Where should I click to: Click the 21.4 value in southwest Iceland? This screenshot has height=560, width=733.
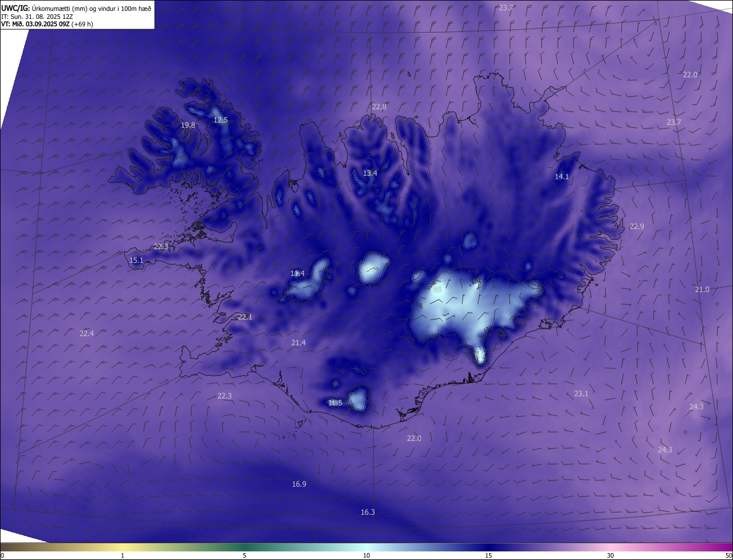(x=298, y=342)
